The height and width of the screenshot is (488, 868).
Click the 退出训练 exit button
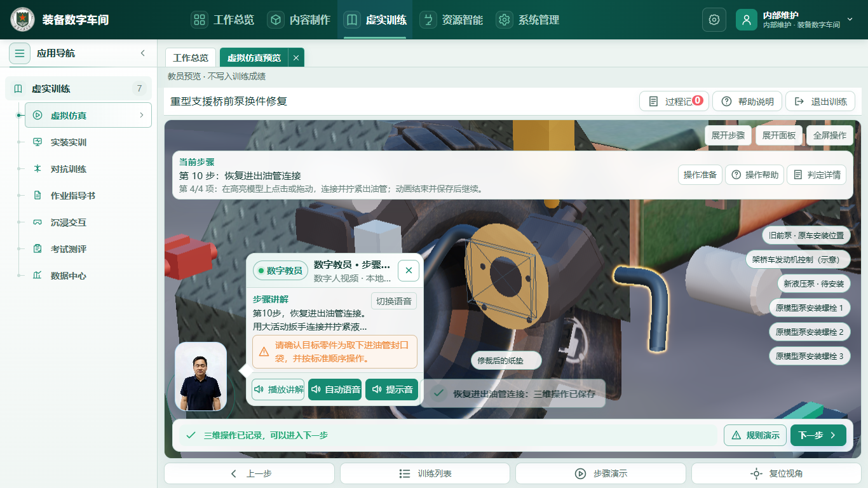(820, 101)
